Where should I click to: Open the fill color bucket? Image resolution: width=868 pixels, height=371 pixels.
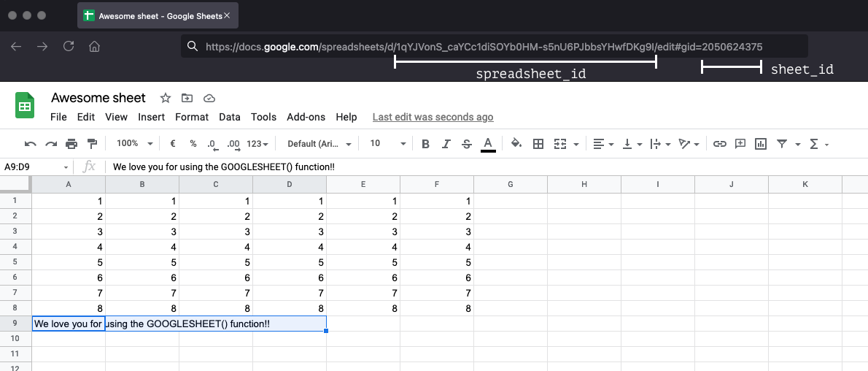[x=516, y=144]
